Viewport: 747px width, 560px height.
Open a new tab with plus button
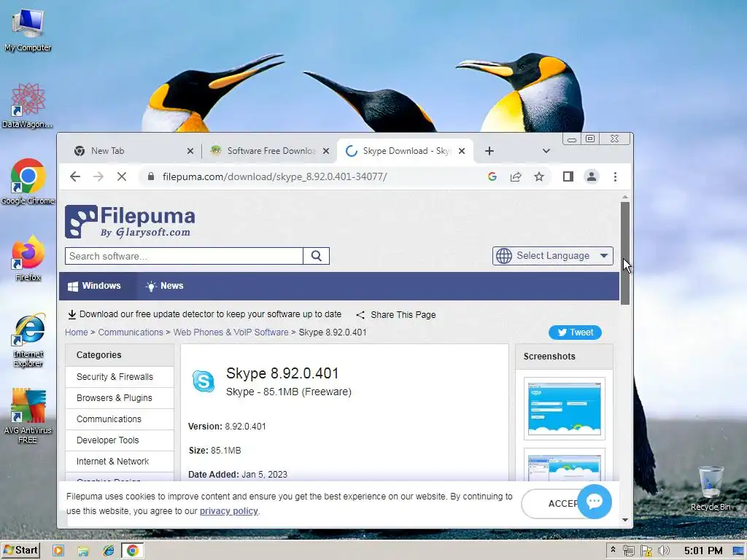(x=489, y=151)
